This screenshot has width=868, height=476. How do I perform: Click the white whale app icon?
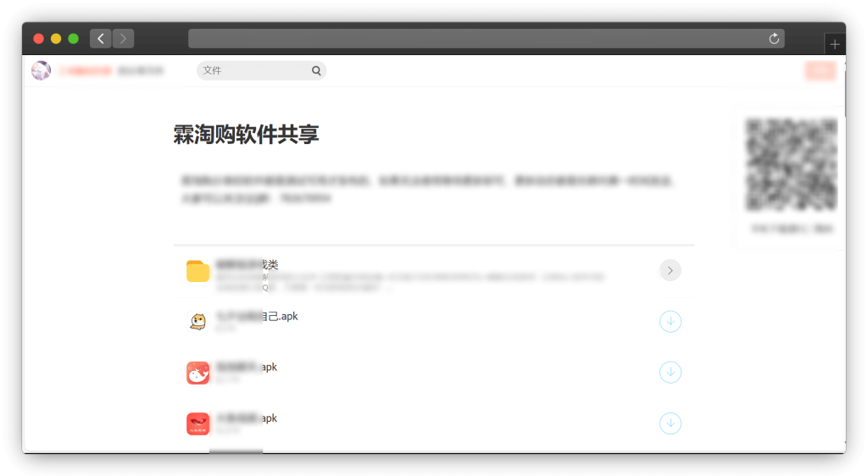[x=198, y=373]
